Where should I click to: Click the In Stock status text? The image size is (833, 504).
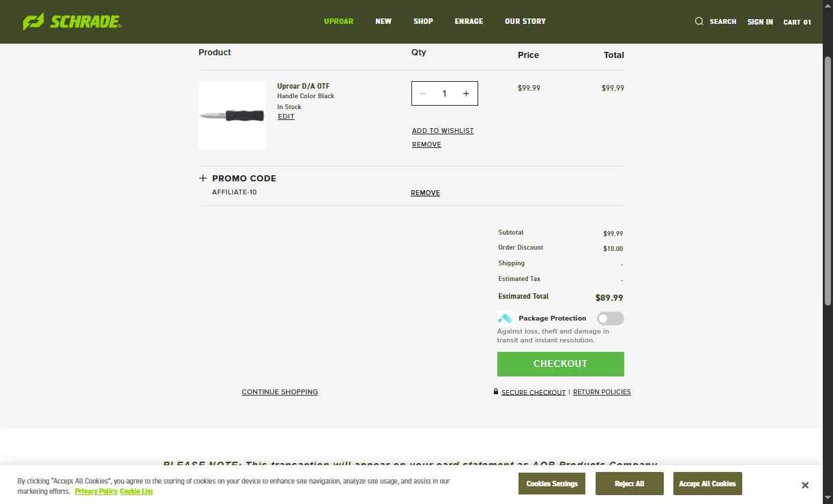pos(289,107)
